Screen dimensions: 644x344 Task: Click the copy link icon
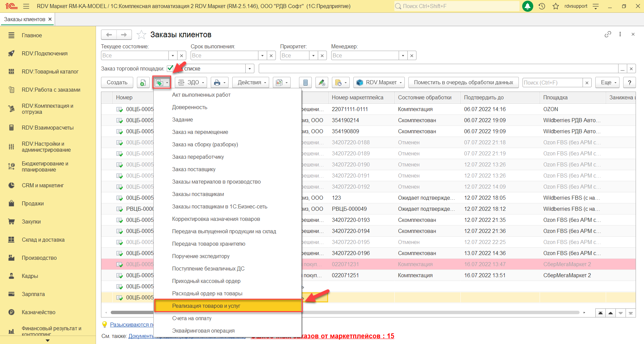(x=608, y=34)
